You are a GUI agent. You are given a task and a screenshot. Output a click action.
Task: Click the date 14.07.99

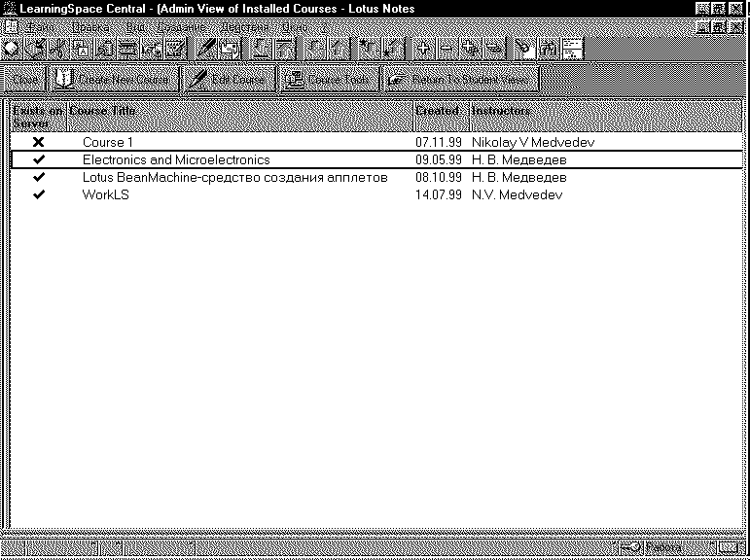pos(439,194)
